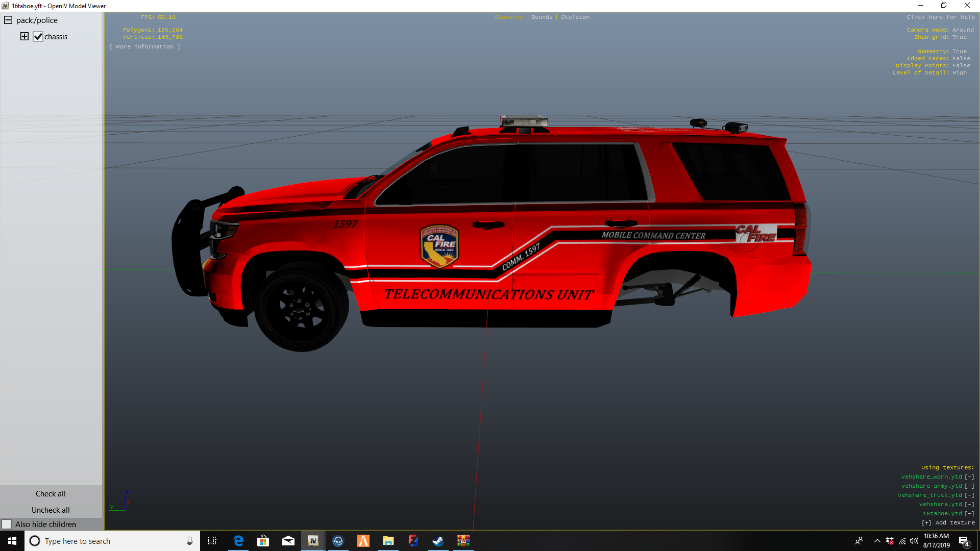This screenshot has height=551, width=980.
Task: Collapse the pack:/police tree node
Action: click(x=8, y=20)
